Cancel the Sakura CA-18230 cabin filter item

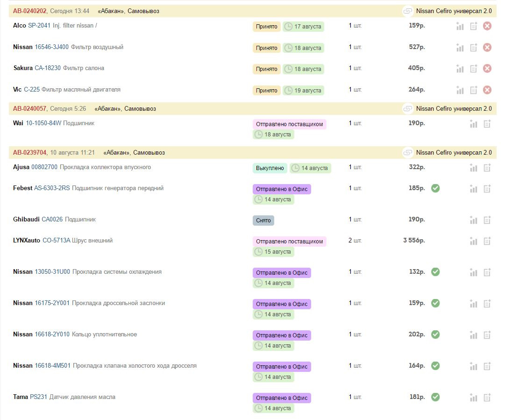tap(487, 69)
